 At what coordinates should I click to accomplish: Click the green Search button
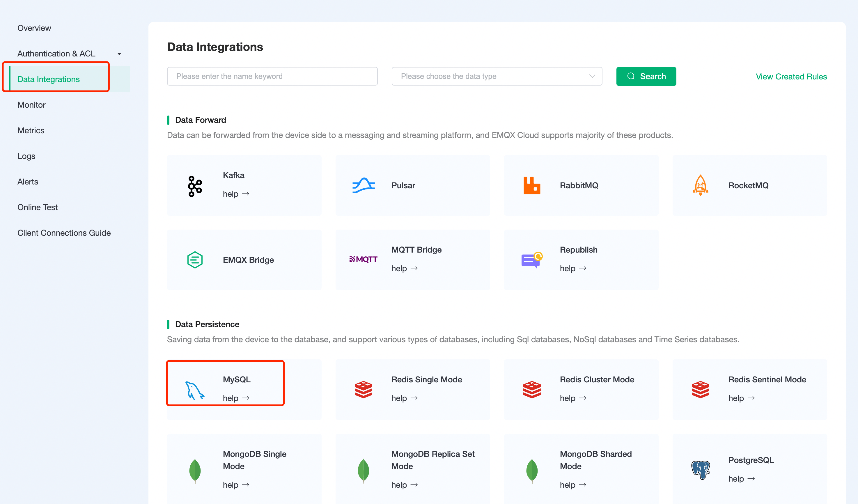(646, 76)
